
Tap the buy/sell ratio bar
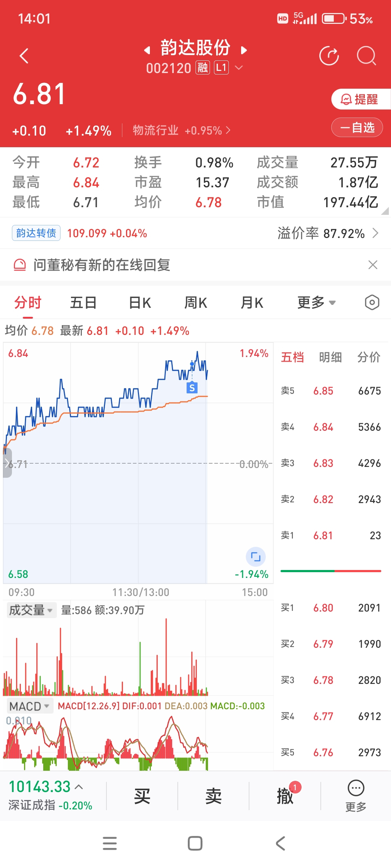pyautogui.click(x=331, y=571)
